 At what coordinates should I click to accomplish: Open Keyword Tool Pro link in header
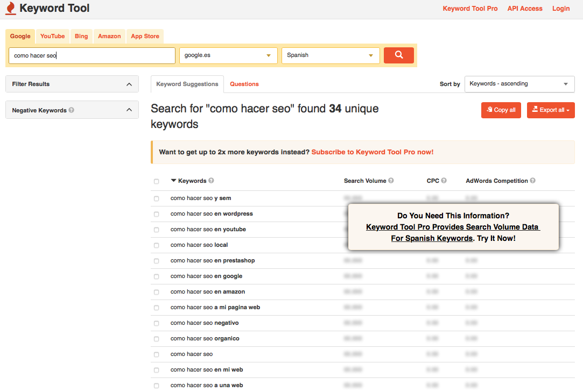pos(470,9)
